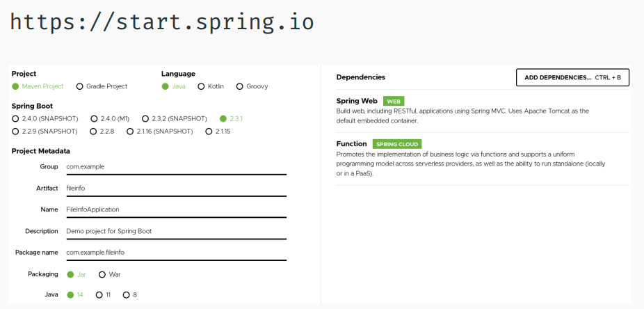
Task: Choose Maven Project as the build type
Action: [16, 86]
